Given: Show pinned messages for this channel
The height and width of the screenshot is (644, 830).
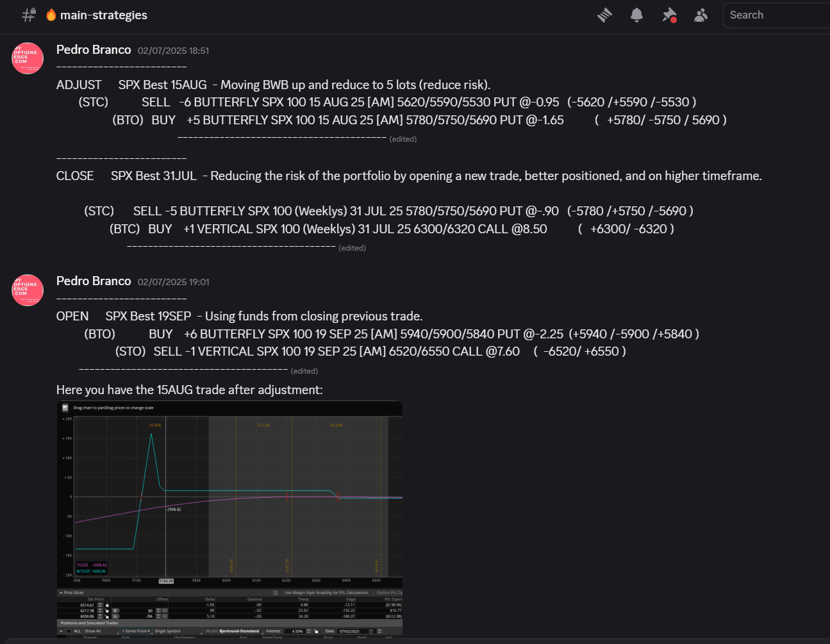Looking at the screenshot, I should (669, 15).
